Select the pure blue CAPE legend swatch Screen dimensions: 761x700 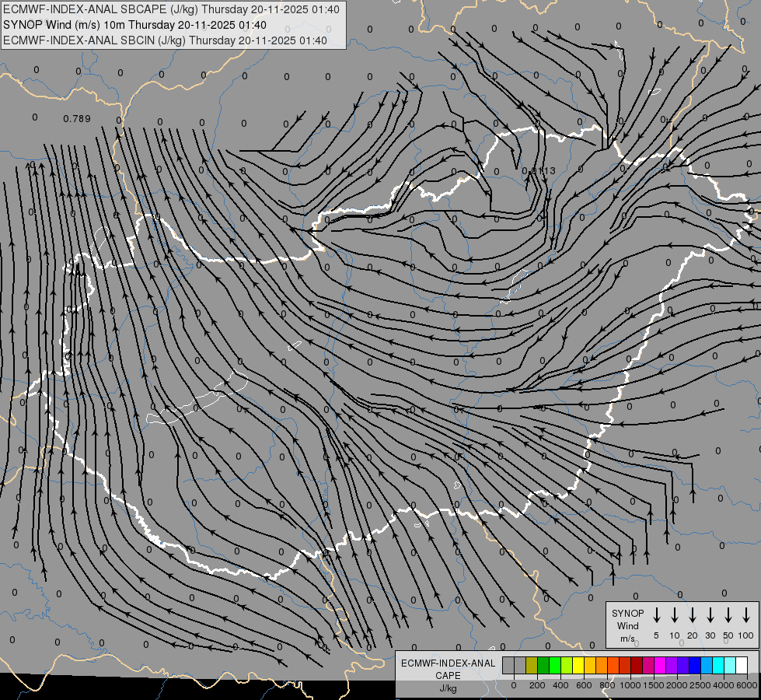pos(695,665)
